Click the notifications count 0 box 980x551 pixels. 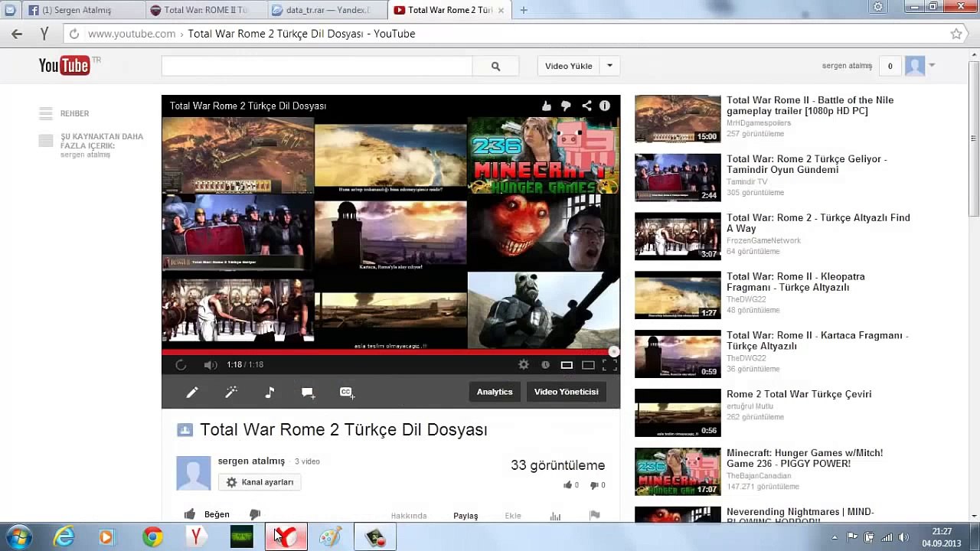pyautogui.click(x=890, y=67)
